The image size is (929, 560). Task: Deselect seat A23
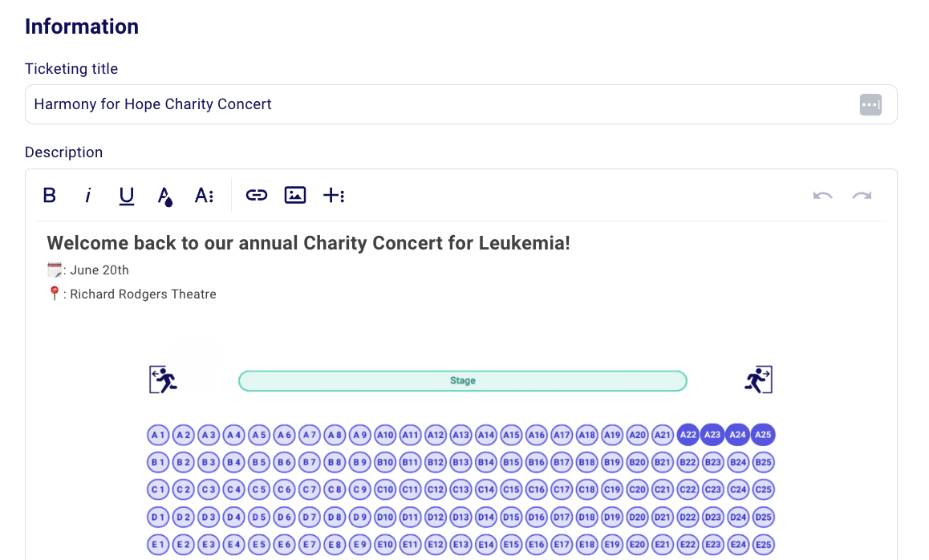pyautogui.click(x=712, y=435)
